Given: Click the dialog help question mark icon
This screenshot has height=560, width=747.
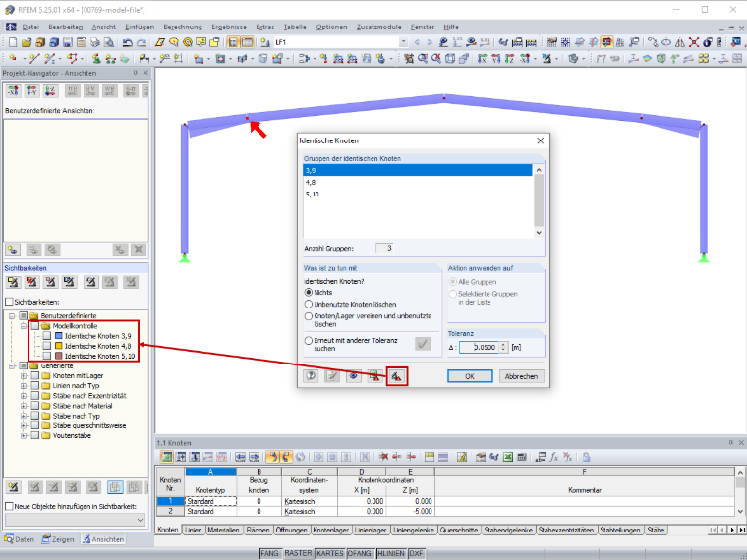Looking at the screenshot, I should [x=311, y=376].
